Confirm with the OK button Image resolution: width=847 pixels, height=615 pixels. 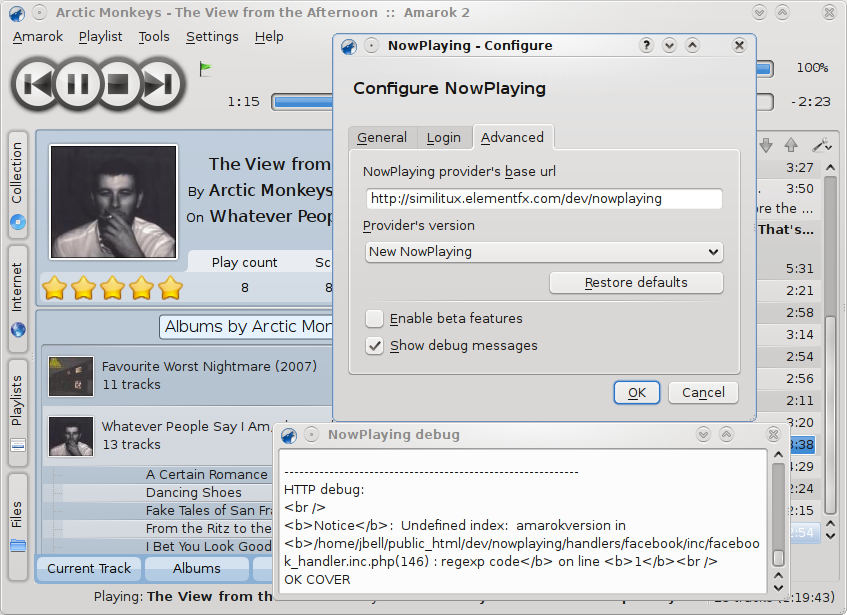[637, 393]
